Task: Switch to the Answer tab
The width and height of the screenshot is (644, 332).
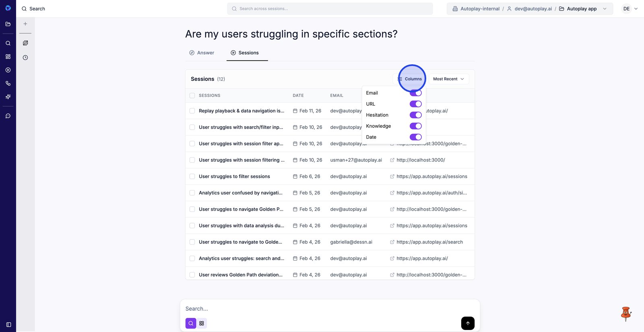Action: click(x=202, y=53)
